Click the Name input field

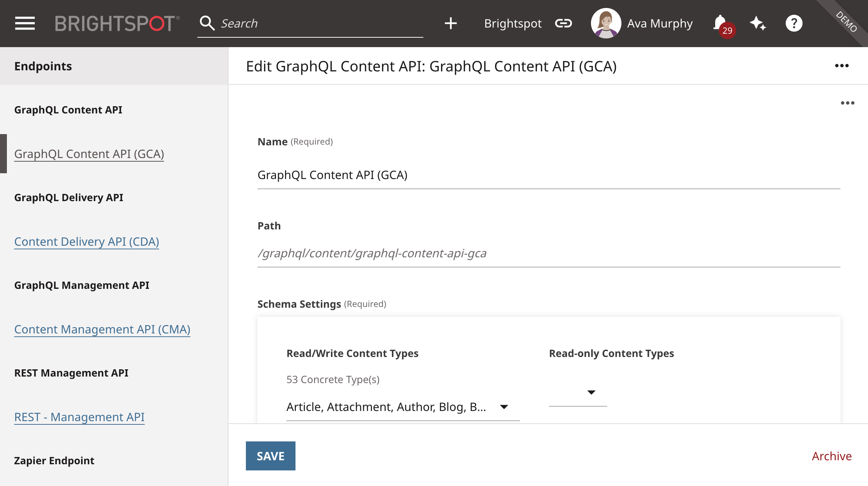(x=549, y=175)
